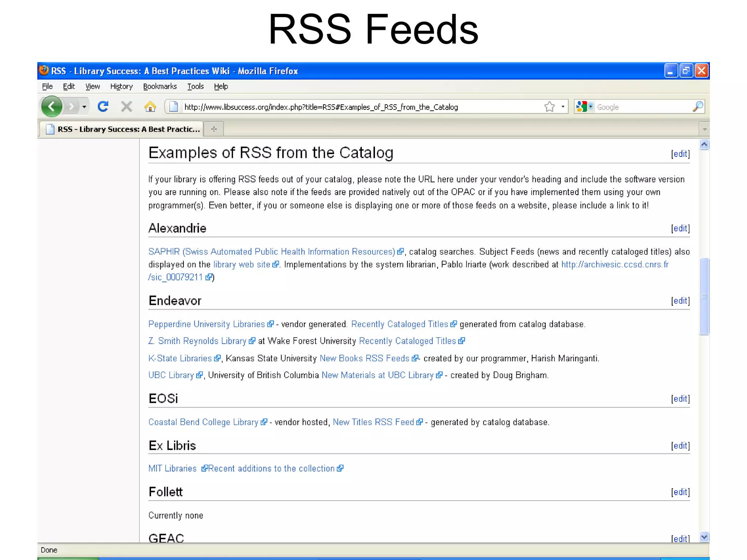
Task: Open the History menu
Action: 121,86
